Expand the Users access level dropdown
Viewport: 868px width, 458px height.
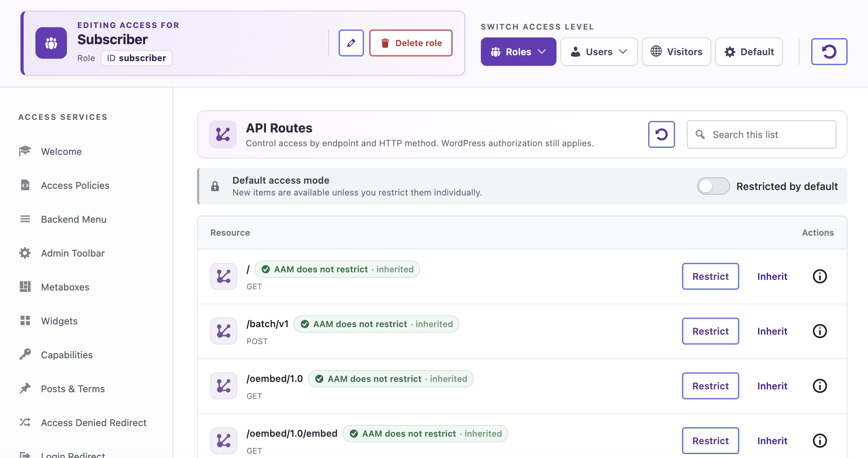point(599,52)
